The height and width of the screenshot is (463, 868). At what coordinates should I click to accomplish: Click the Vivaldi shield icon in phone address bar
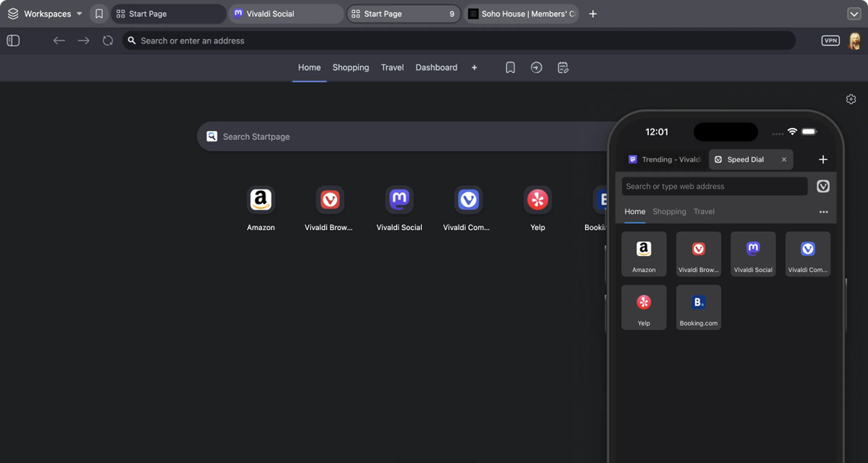point(823,186)
